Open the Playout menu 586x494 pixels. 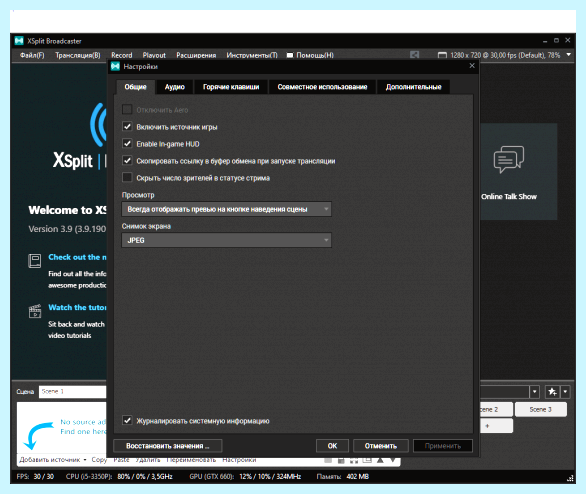click(x=154, y=55)
